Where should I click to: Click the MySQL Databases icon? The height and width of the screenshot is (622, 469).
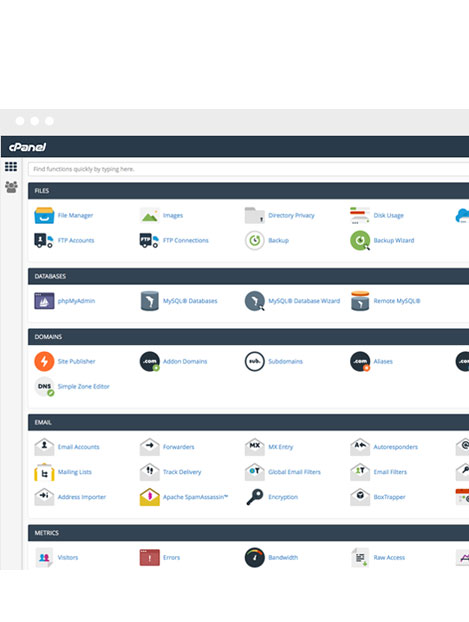pos(150,301)
